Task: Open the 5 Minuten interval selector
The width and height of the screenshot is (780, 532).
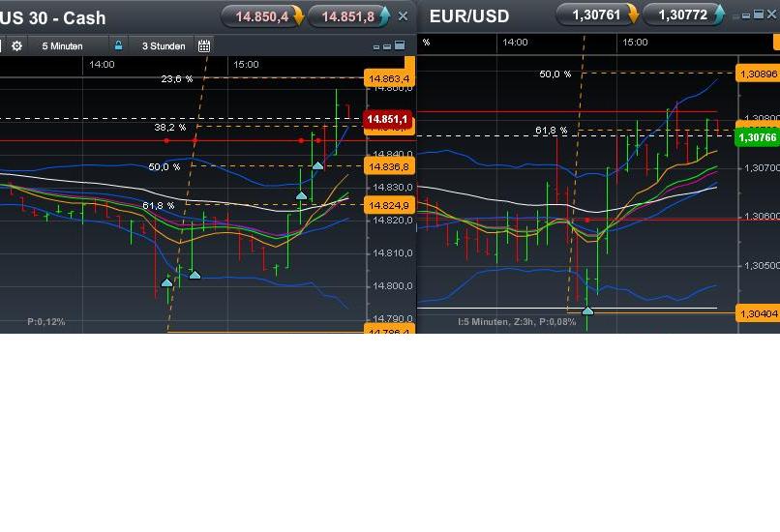Action: click(63, 46)
